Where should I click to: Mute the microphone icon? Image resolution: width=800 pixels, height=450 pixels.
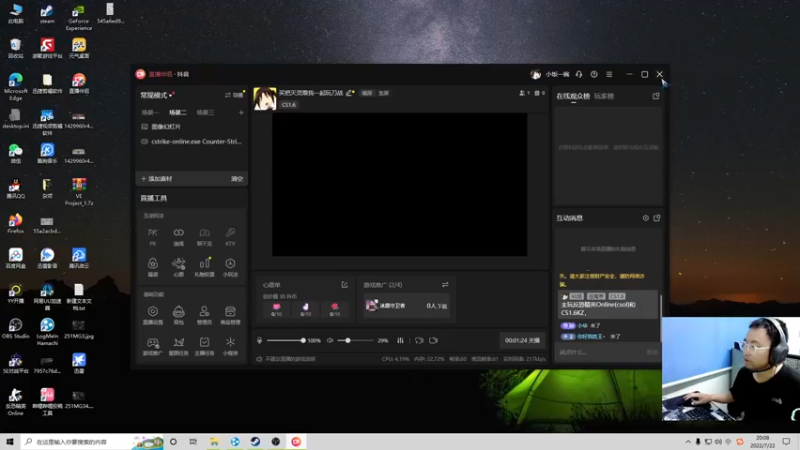point(259,340)
